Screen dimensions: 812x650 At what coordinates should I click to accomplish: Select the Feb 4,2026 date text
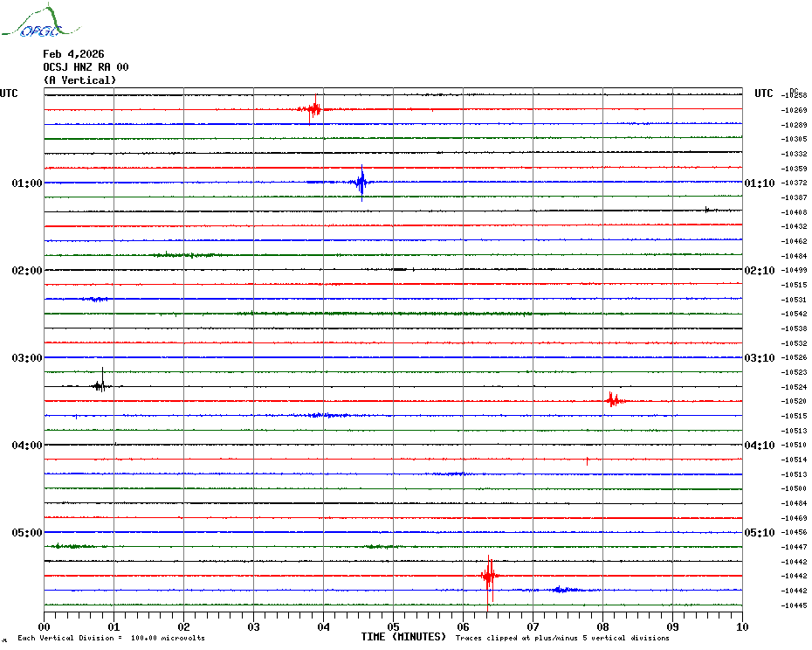(x=73, y=54)
